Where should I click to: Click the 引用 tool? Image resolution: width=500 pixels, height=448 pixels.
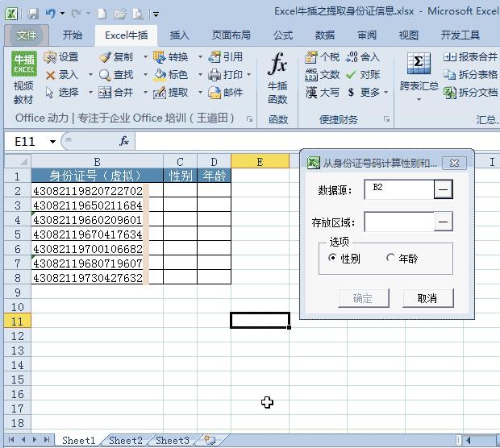pyautogui.click(x=226, y=57)
